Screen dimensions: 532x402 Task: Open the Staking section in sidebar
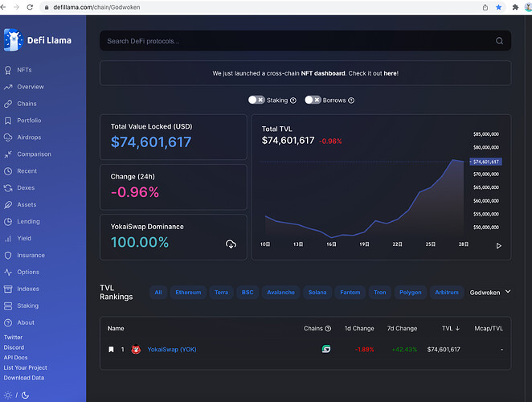tap(21, 306)
